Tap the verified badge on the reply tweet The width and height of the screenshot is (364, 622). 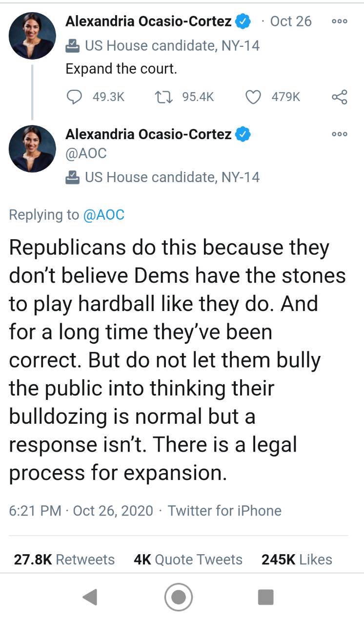pos(243,134)
